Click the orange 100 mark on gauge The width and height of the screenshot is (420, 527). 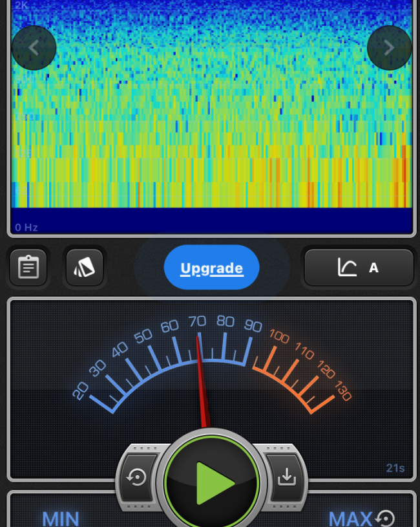click(279, 336)
